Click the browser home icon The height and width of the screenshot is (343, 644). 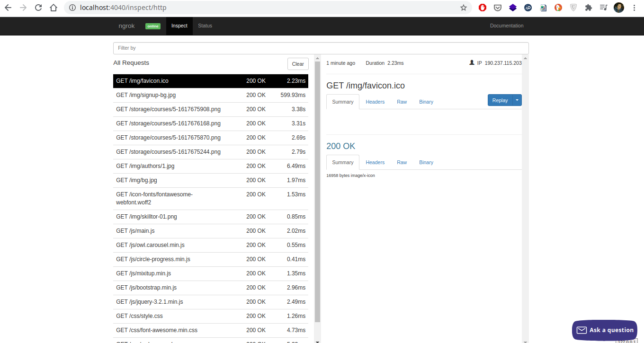[x=54, y=8]
